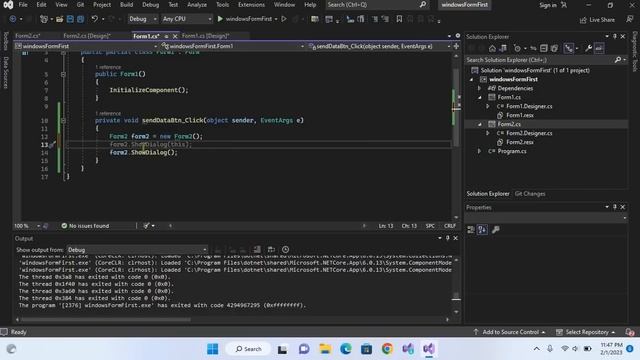The image size is (640, 360).
Task: Open Solution Explorer Properties wrench
Action: point(588,49)
